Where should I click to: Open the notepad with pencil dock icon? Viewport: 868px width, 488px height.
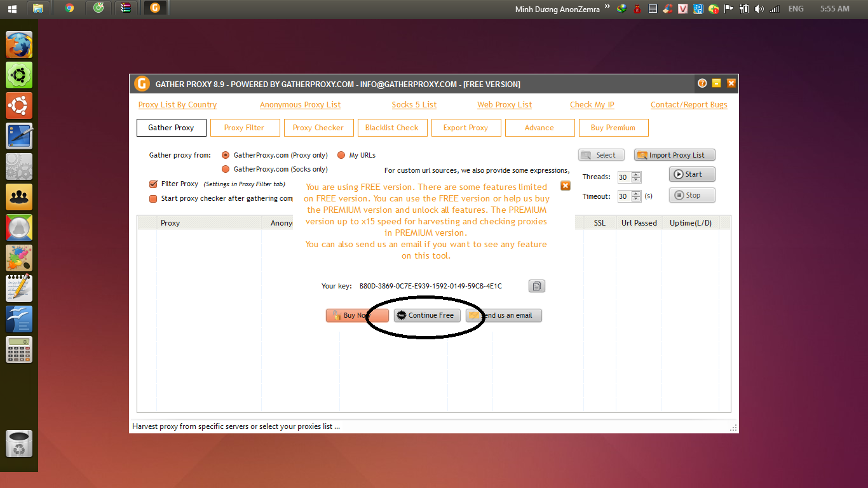[x=19, y=288]
